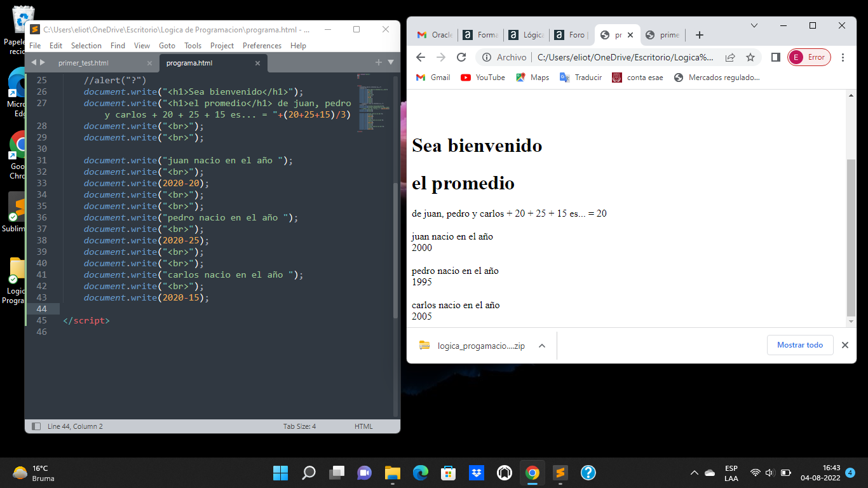Reload the page in Chrome

click(x=461, y=57)
